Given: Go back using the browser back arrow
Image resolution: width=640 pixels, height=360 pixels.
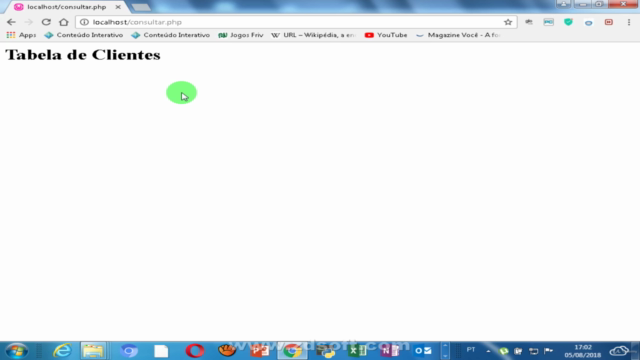Looking at the screenshot, I should pos(11,22).
